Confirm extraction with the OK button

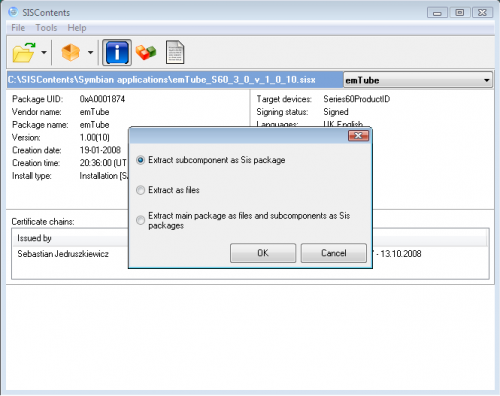pos(263,253)
